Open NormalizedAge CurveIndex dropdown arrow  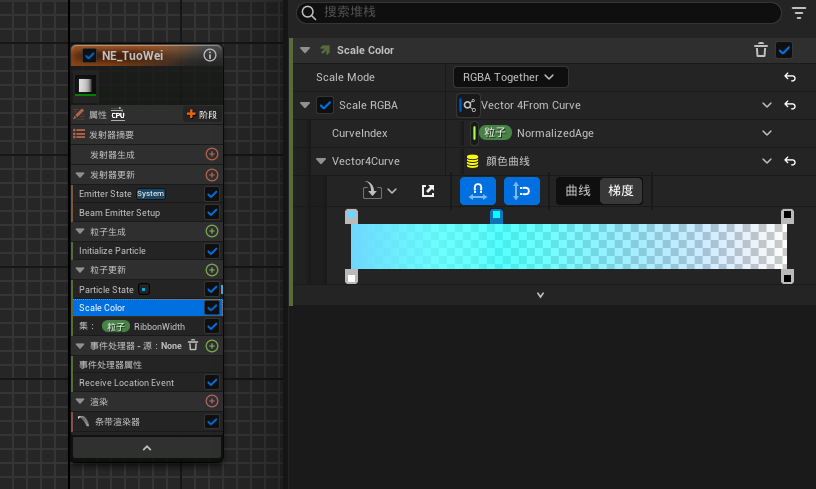[767, 133]
